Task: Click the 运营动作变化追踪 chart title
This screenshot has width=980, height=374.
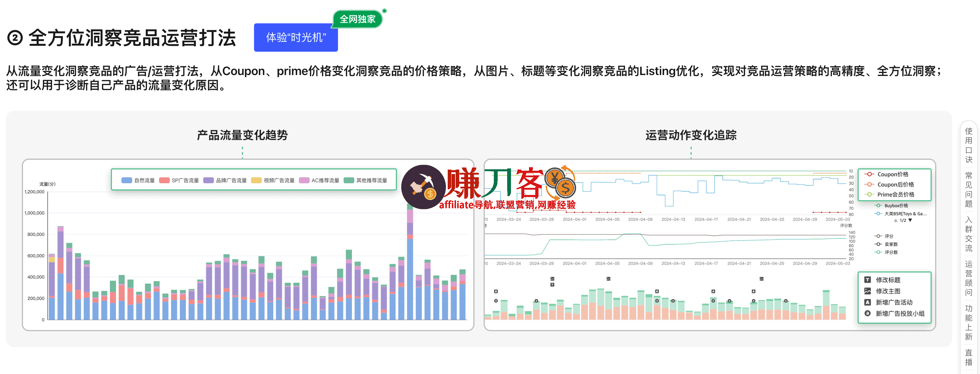Action: tap(691, 135)
